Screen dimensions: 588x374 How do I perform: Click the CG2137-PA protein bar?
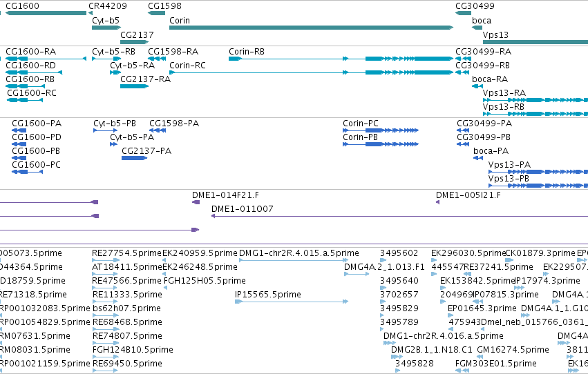134,158
